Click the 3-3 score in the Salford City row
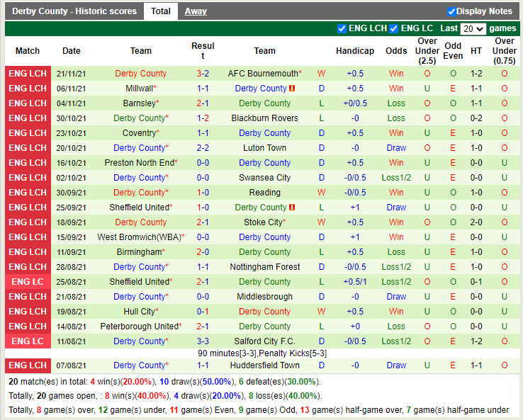Viewport: 523px width, 420px height. [x=203, y=341]
